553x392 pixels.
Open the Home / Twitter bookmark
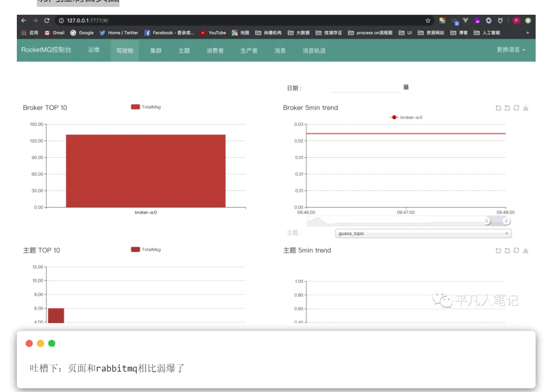click(119, 33)
